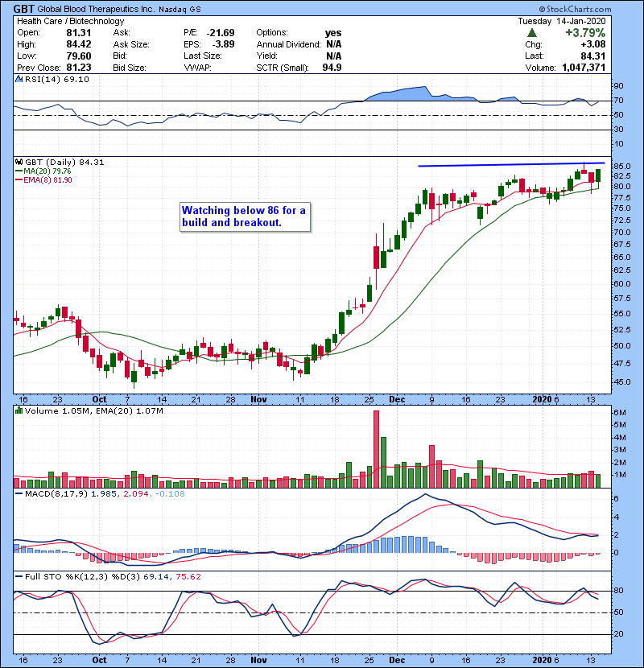Select the MA(20) 79.76 legend entry
The width and height of the screenshot is (644, 668).
click(43, 171)
